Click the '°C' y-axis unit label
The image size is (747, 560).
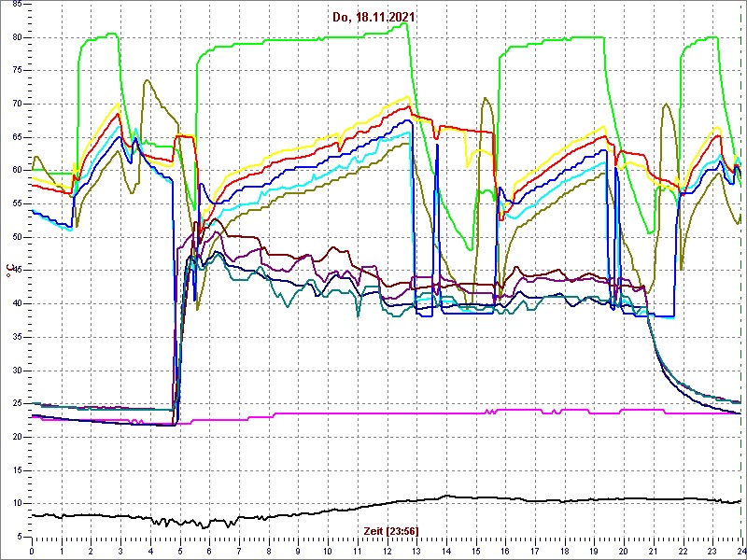coord(10,270)
